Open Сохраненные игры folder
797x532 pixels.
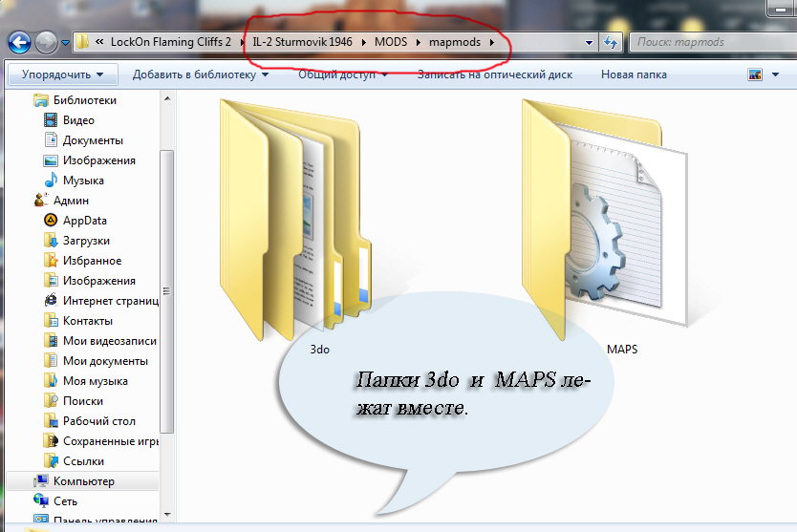(x=110, y=441)
